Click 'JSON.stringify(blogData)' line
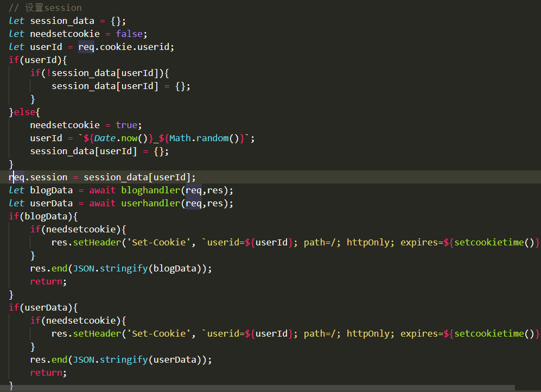This screenshot has height=392, width=541. [x=121, y=268]
